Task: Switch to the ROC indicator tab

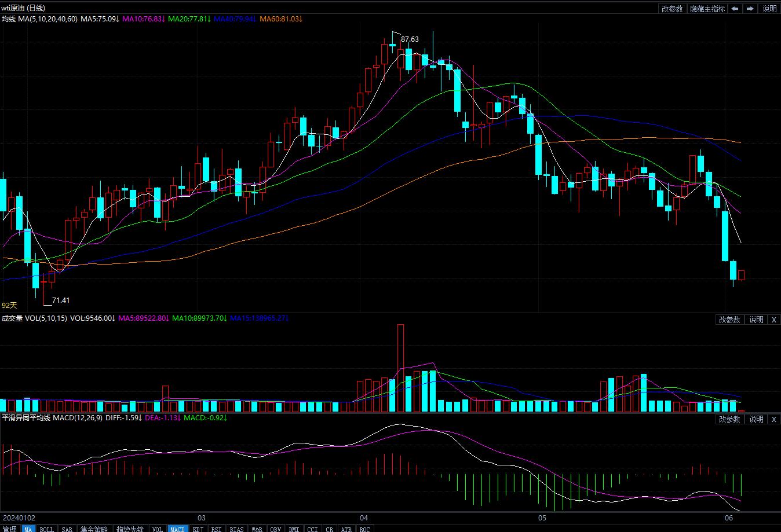Action: [364, 529]
